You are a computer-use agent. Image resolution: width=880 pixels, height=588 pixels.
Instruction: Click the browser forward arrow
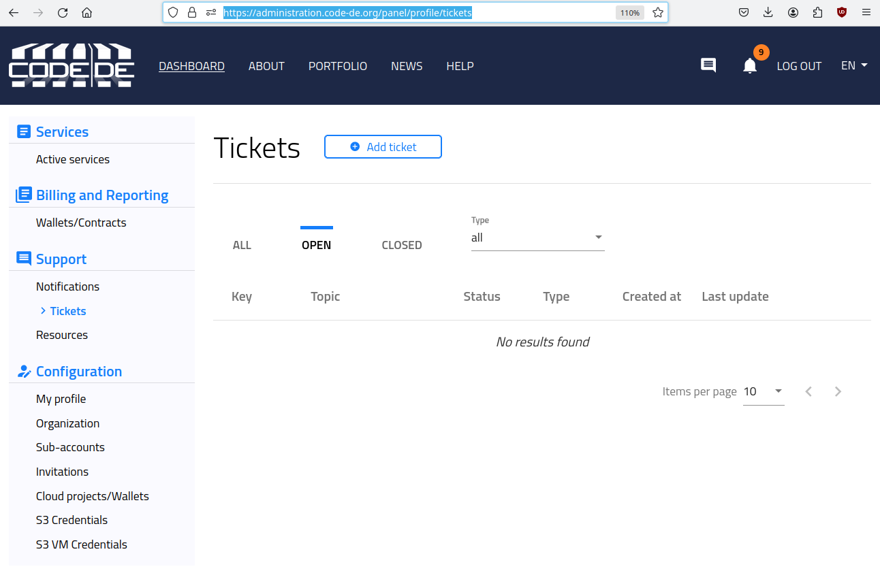click(38, 12)
